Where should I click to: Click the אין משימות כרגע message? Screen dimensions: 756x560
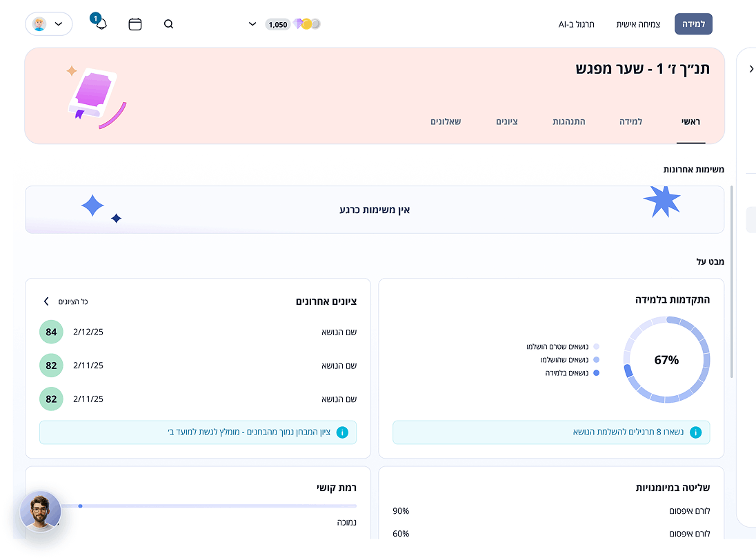[x=375, y=210]
